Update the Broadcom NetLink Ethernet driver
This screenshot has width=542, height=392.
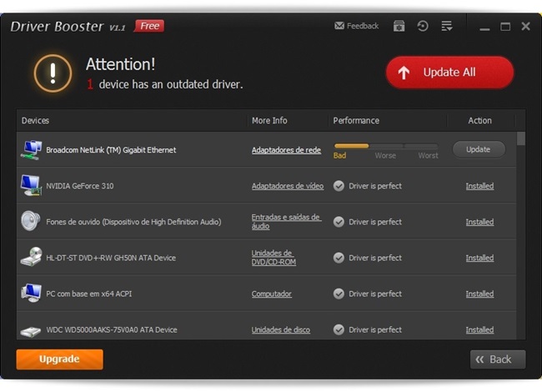tap(479, 149)
